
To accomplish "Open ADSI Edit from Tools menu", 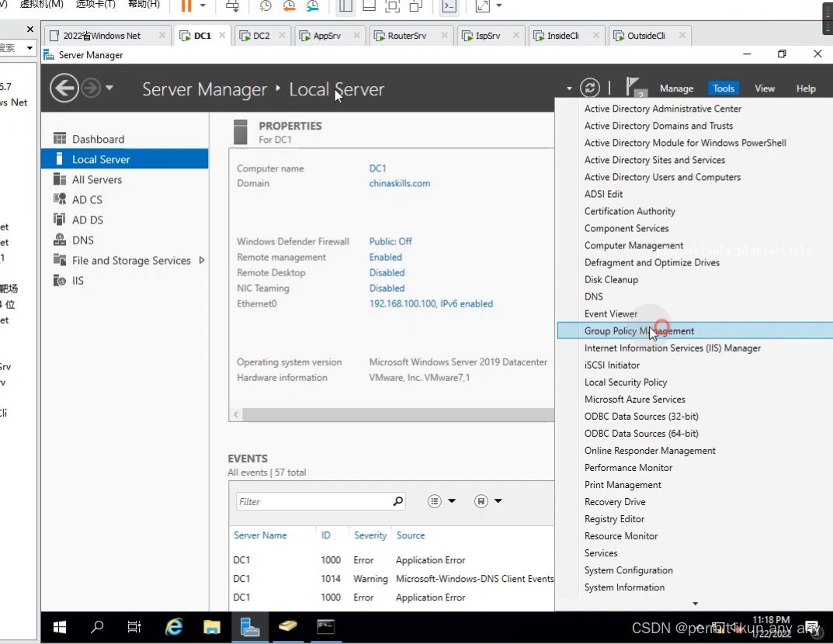I will [603, 194].
